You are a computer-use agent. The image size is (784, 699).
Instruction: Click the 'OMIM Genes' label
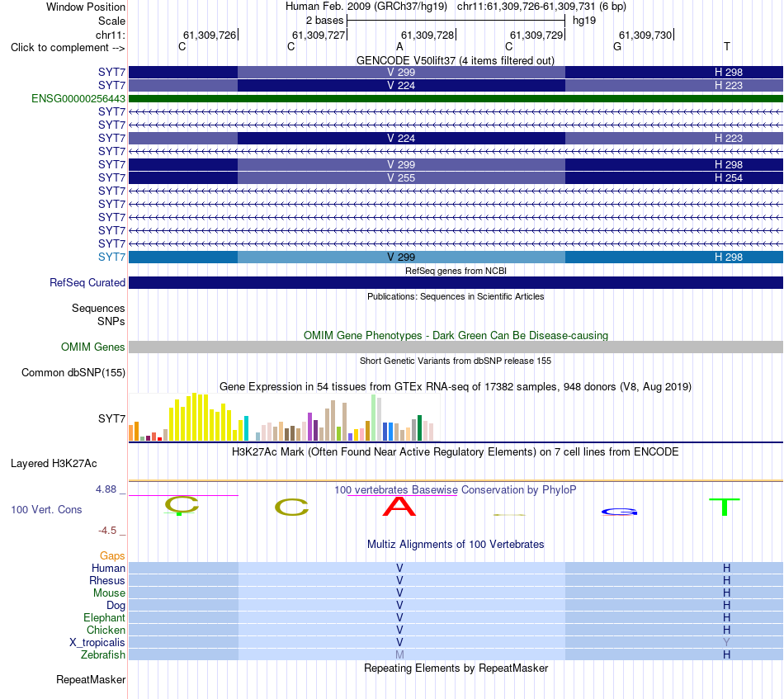(x=92, y=347)
